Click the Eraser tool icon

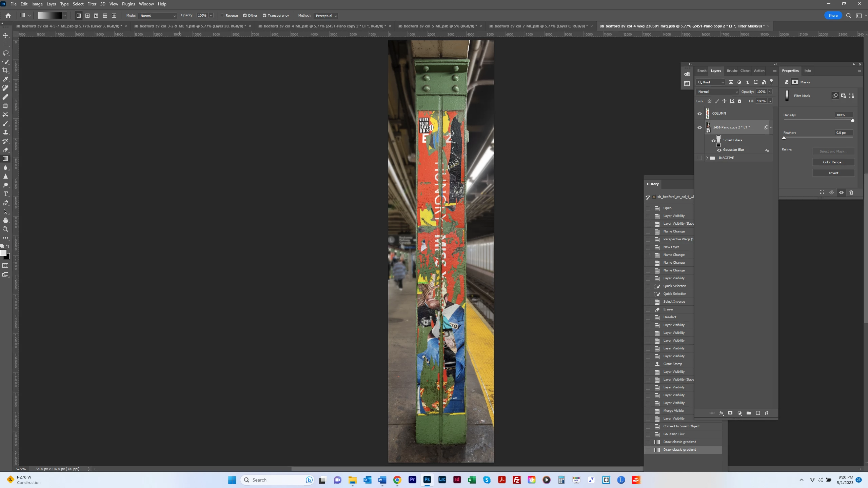pyautogui.click(x=5, y=150)
